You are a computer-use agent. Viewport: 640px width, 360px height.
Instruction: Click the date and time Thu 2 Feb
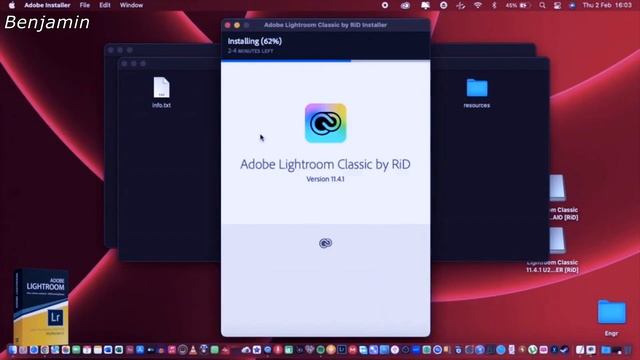tap(607, 5)
